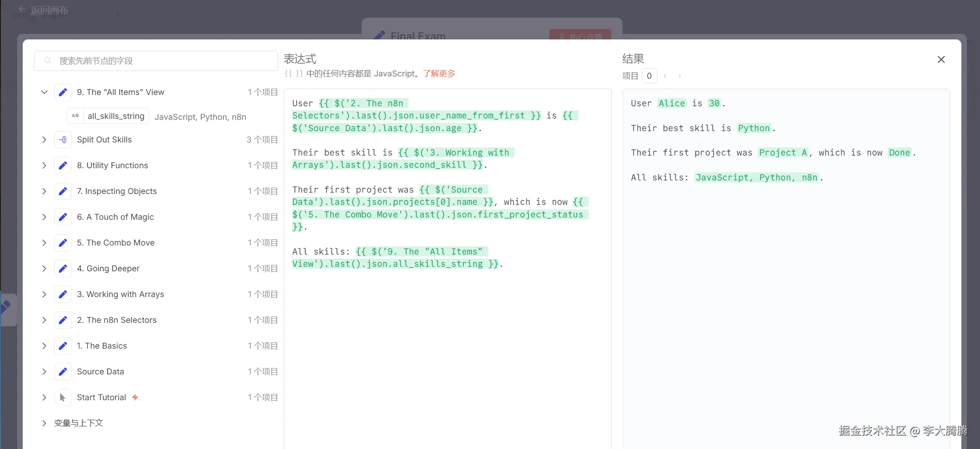Click the pencil icon beside 4. Going Deeper
The image size is (980, 449).
click(63, 269)
